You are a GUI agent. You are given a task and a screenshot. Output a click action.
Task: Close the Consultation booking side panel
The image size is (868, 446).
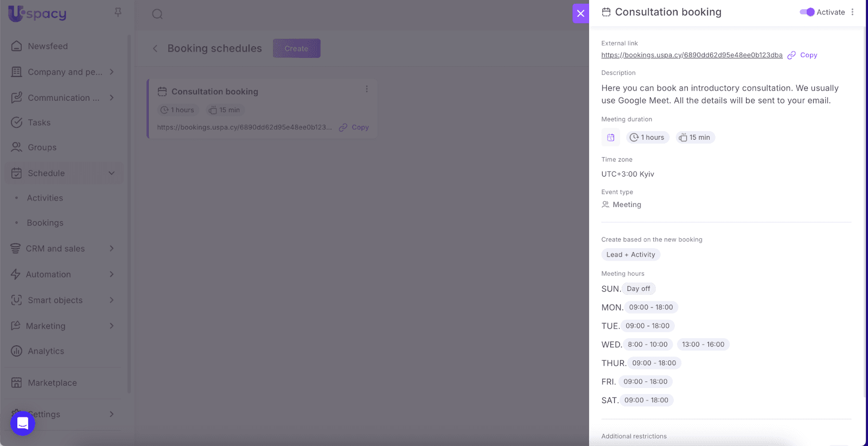pyautogui.click(x=581, y=14)
